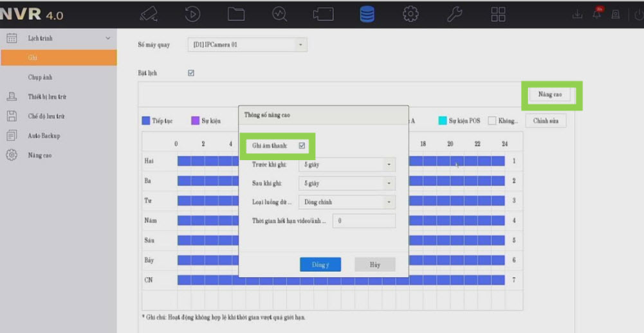
Task: Uncheck the Ghi âm thanh checkbox
Action: point(302,146)
